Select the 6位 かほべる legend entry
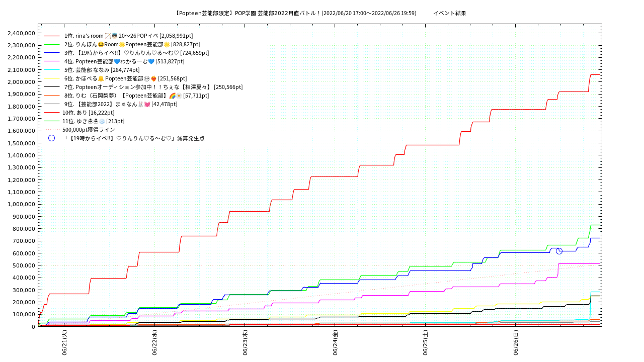 click(x=125, y=79)
